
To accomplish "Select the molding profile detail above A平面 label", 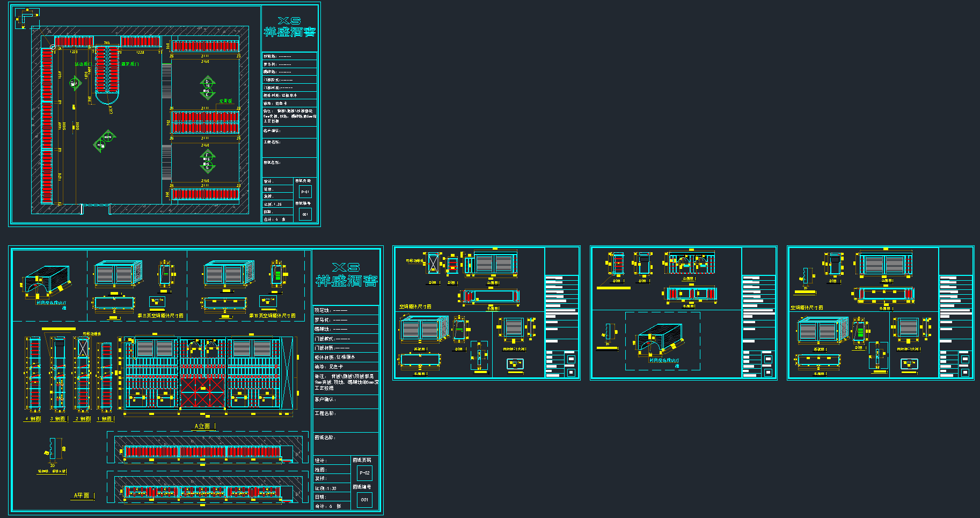I will [54, 449].
